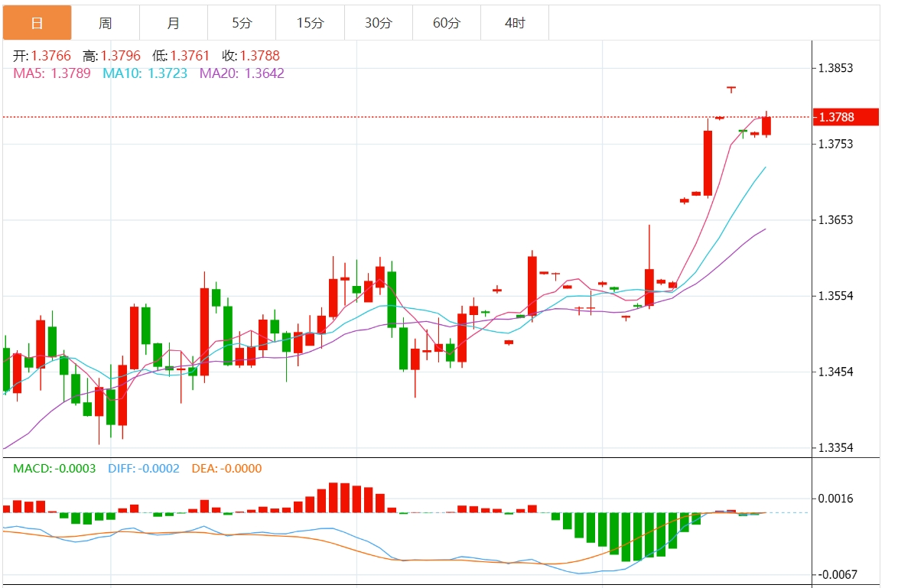Viewport: 898px width, 588px height.
Task: Click the 1.3554 price axis label
Action: 835,296
